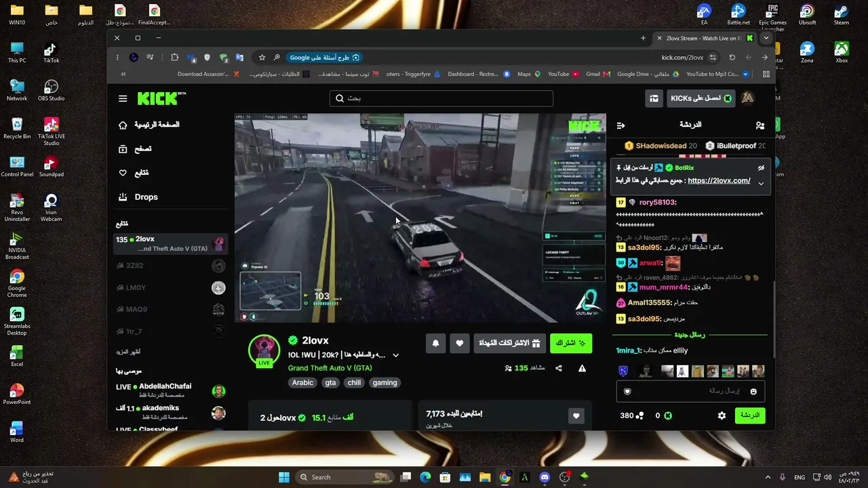Click the green Subscribe button
Viewport: 868px width, 488px height.
coord(571,344)
